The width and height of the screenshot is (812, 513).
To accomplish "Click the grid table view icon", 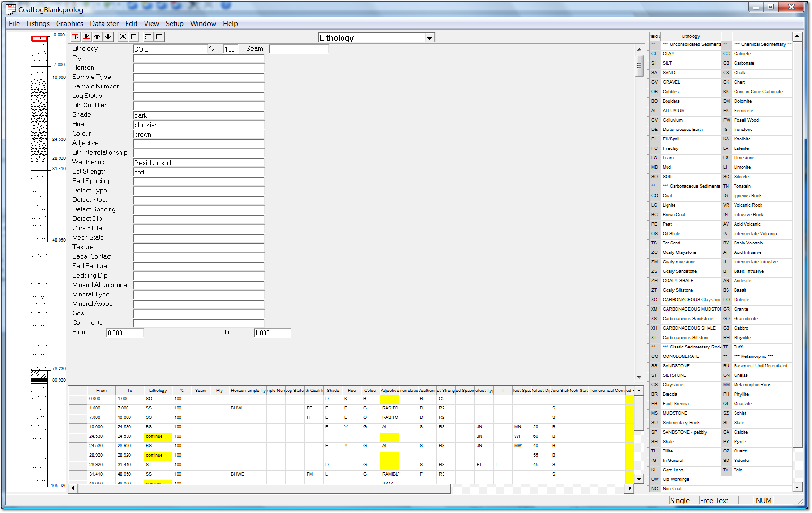I will pyautogui.click(x=159, y=37).
